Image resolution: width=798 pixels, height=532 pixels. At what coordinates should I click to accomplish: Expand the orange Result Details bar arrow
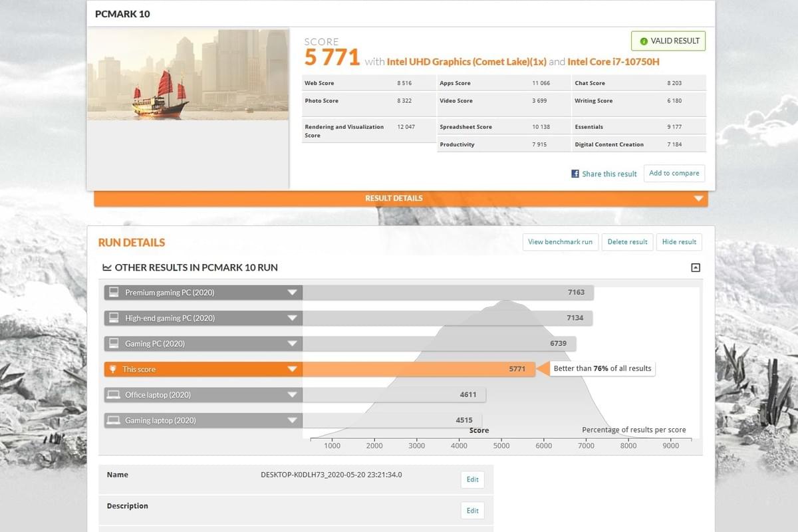point(698,198)
